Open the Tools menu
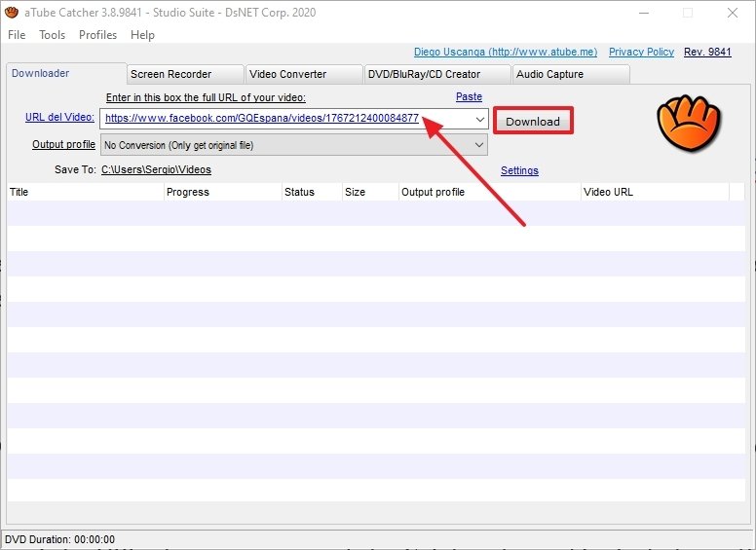Viewport: 756px width, 550px height. pos(52,35)
